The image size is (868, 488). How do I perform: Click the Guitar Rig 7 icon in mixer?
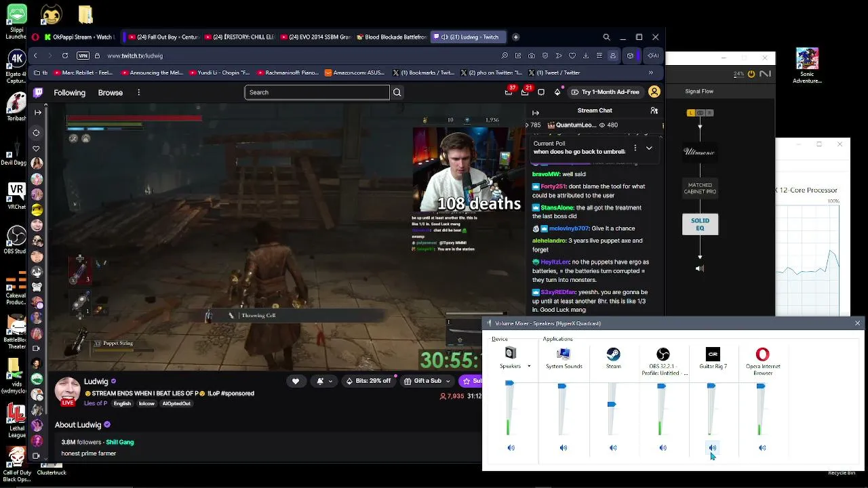(713, 354)
